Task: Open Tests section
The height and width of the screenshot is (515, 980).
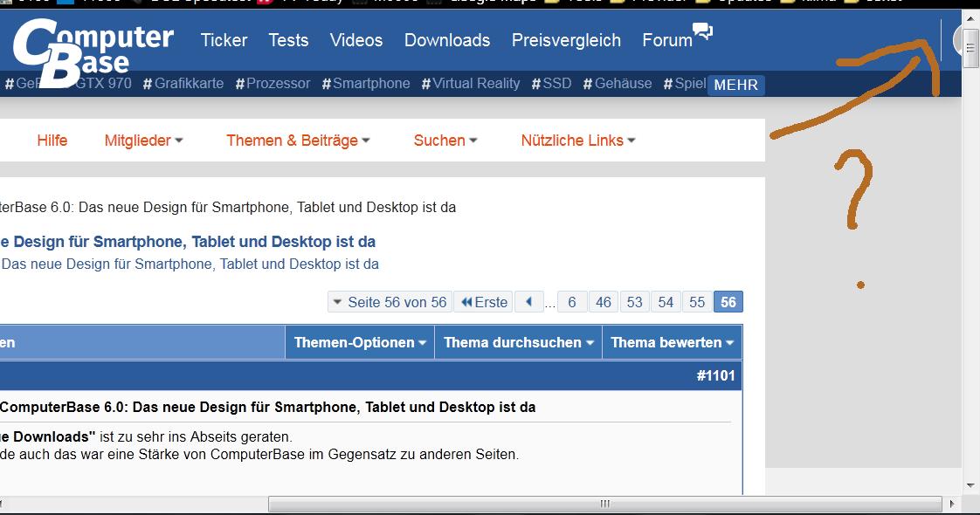Action: [288, 40]
